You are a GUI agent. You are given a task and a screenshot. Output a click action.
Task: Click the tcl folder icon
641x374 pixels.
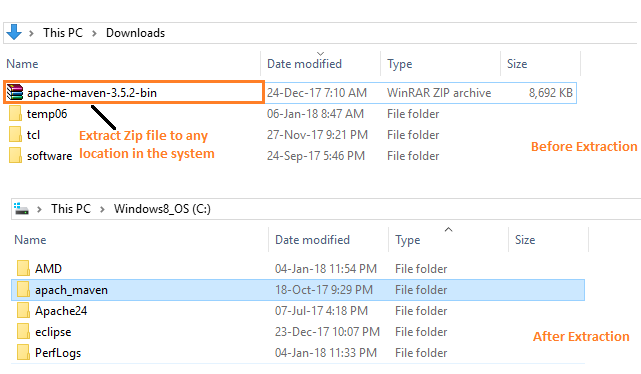[15, 134]
